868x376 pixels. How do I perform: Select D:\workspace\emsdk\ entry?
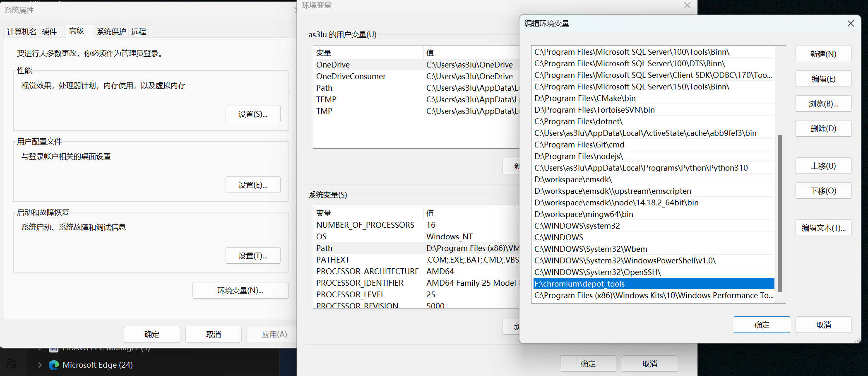654,179
